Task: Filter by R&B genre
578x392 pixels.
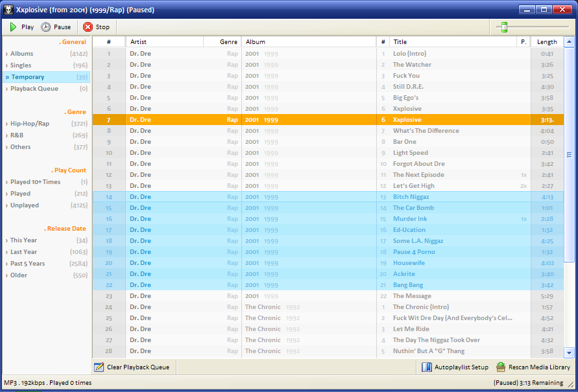Action: tap(47, 135)
